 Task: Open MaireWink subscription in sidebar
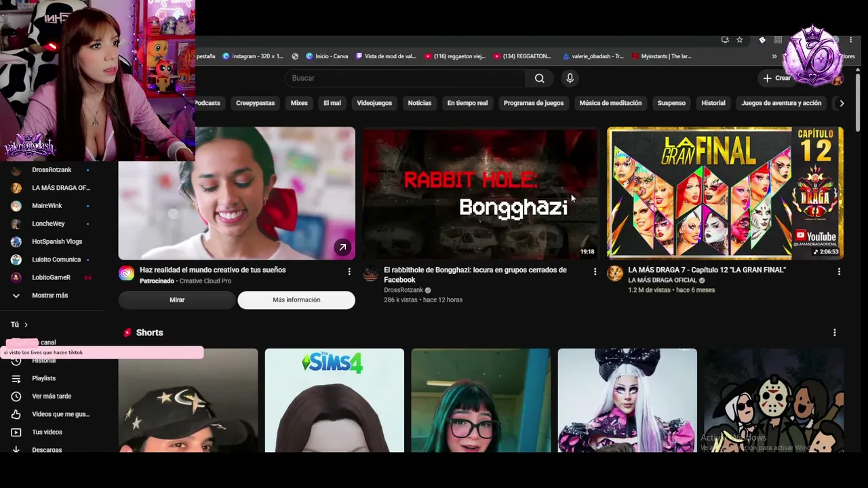click(52, 206)
